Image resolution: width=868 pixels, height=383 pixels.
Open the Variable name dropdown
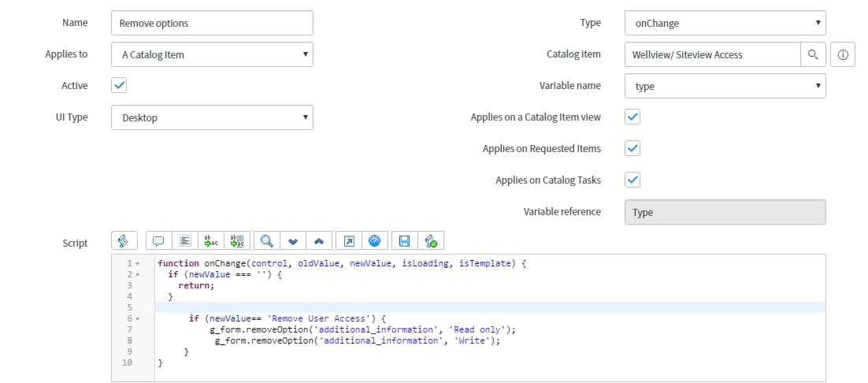click(x=725, y=86)
